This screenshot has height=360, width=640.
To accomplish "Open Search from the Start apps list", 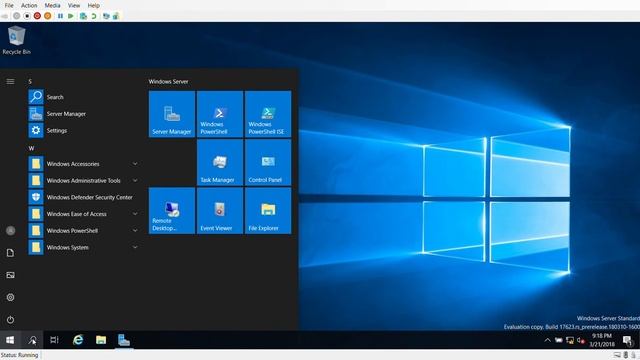I will (84, 97).
